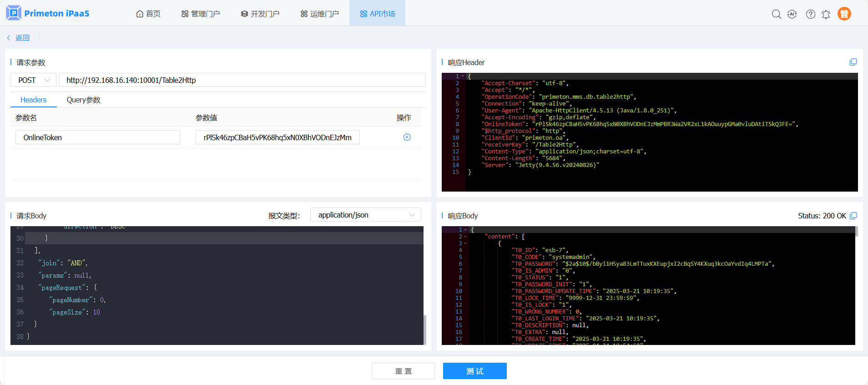The width and height of the screenshot is (868, 385).
Task: Click the orange user avatar
Action: click(x=844, y=14)
